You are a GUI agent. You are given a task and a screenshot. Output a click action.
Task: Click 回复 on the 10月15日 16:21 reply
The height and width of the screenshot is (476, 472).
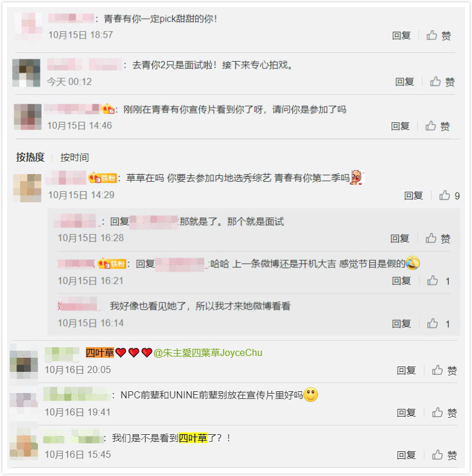(x=401, y=281)
